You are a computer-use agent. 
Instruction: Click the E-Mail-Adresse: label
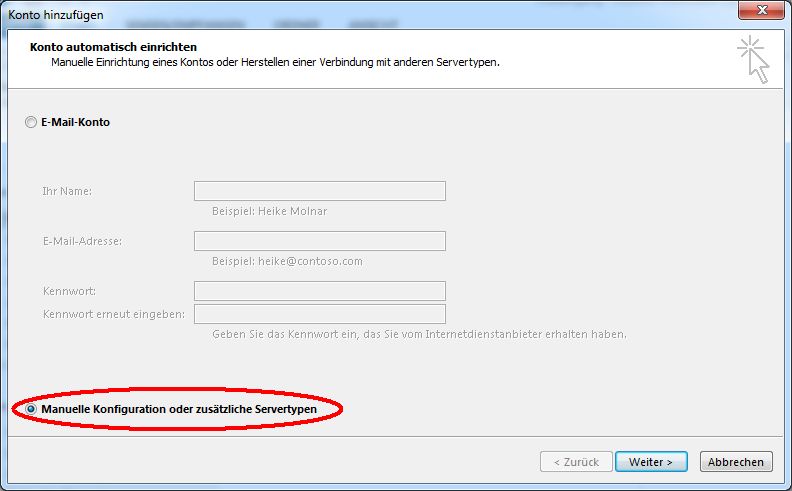coord(82,241)
